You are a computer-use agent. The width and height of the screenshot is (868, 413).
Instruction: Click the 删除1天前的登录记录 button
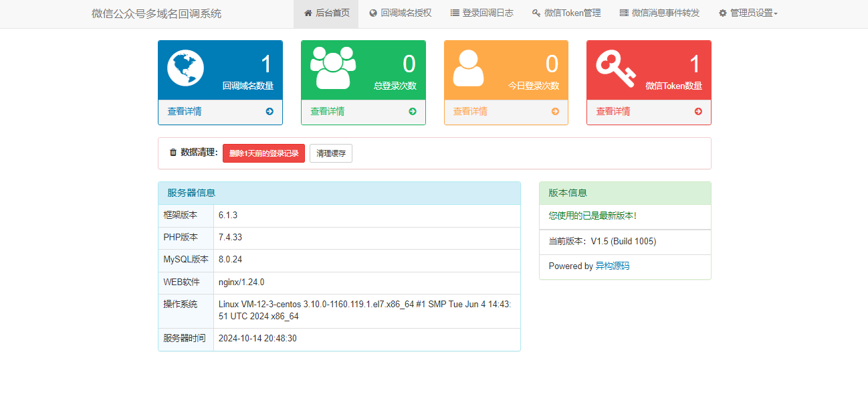263,153
